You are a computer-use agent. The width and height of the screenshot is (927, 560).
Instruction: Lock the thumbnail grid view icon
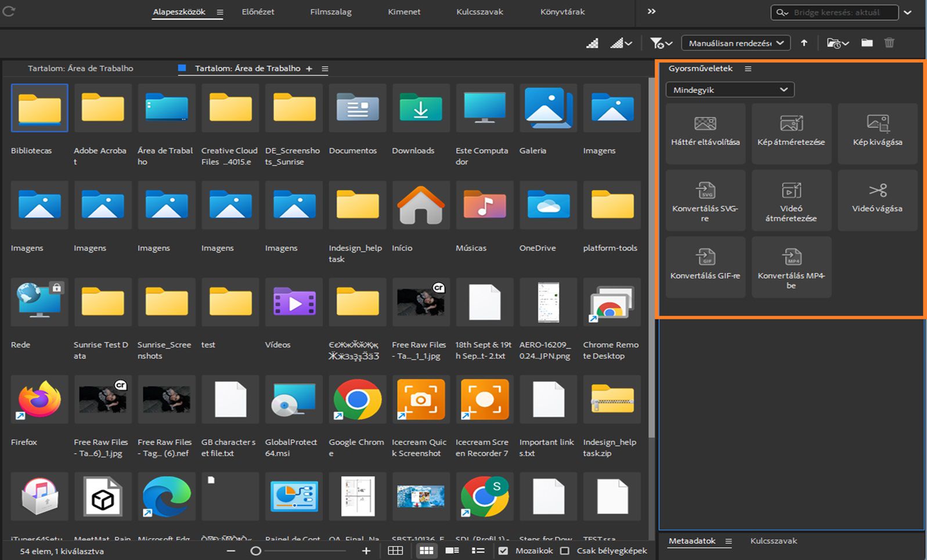tap(395, 551)
